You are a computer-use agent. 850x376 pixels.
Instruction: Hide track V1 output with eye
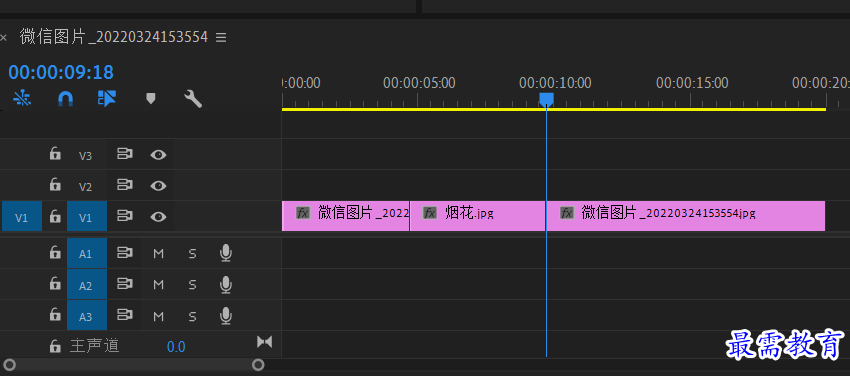(x=158, y=217)
